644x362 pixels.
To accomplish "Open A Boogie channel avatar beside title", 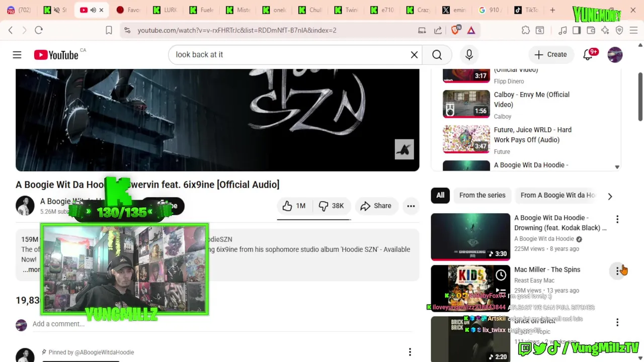I will (x=25, y=206).
